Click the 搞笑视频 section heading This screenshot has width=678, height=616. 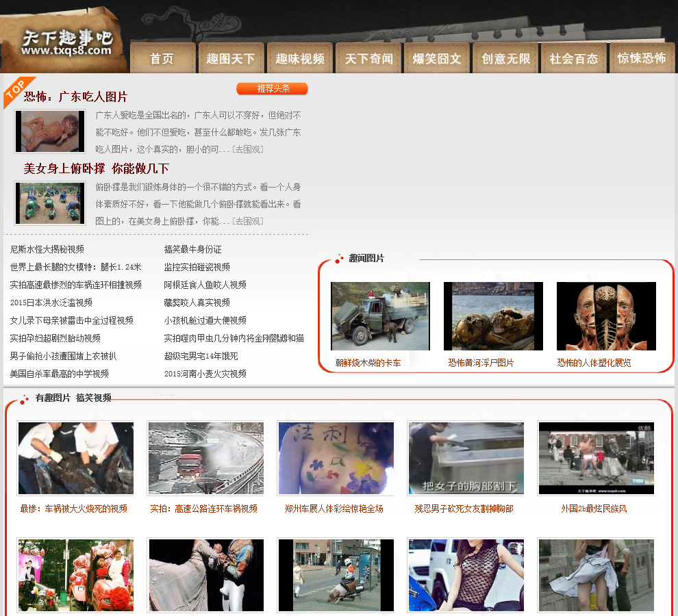point(94,398)
